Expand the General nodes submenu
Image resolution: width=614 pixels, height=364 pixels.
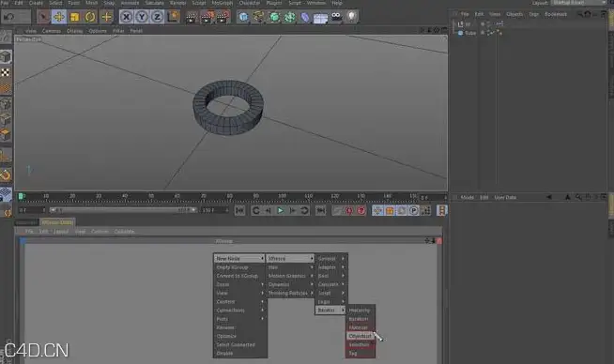tap(330, 259)
